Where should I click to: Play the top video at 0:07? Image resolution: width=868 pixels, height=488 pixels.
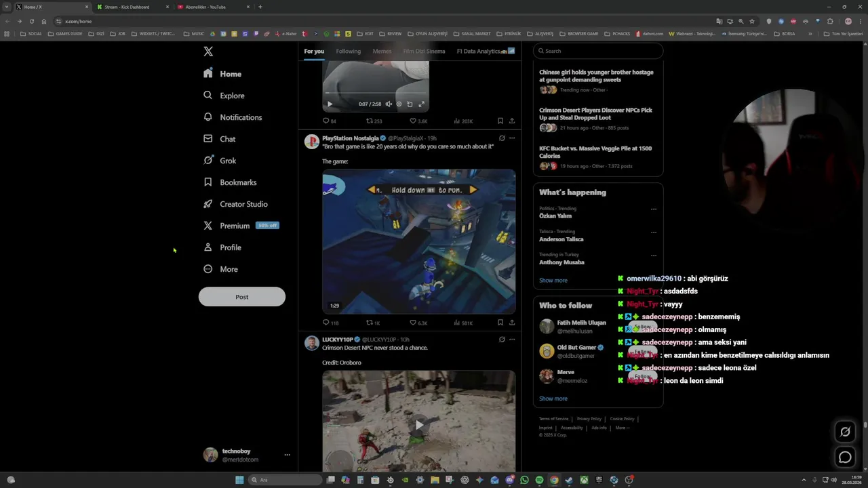point(330,104)
